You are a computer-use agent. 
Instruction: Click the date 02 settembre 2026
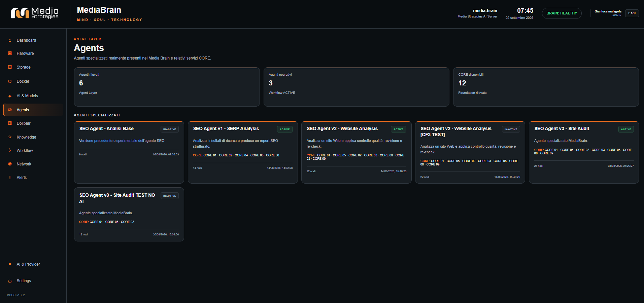[519, 18]
